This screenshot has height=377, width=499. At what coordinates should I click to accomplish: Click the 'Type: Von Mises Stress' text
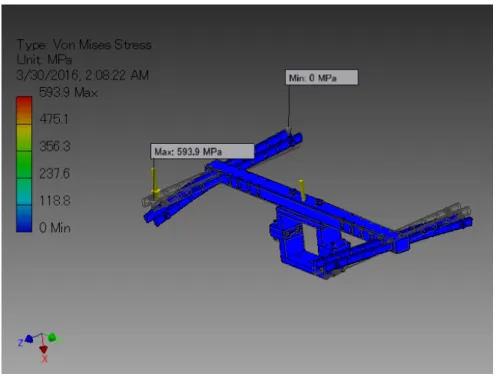pyautogui.click(x=84, y=44)
